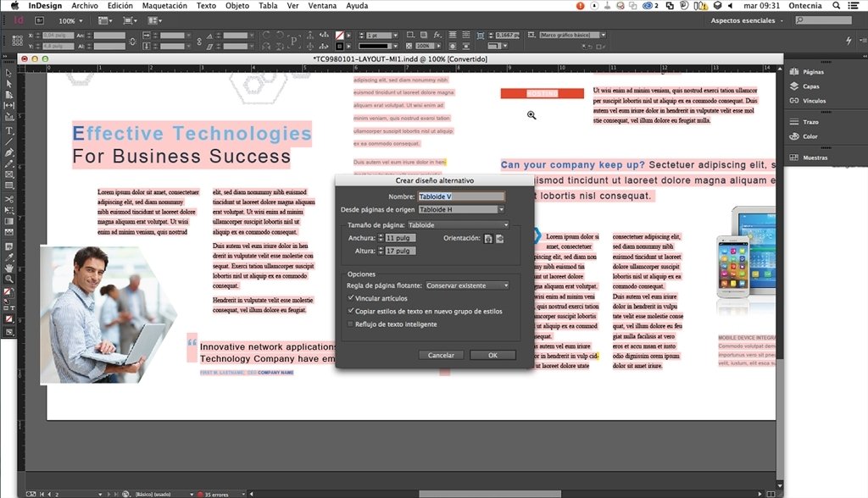The image size is (868, 498).
Task: Toggle Copiar estilos de texto checkbox
Action: pos(351,311)
